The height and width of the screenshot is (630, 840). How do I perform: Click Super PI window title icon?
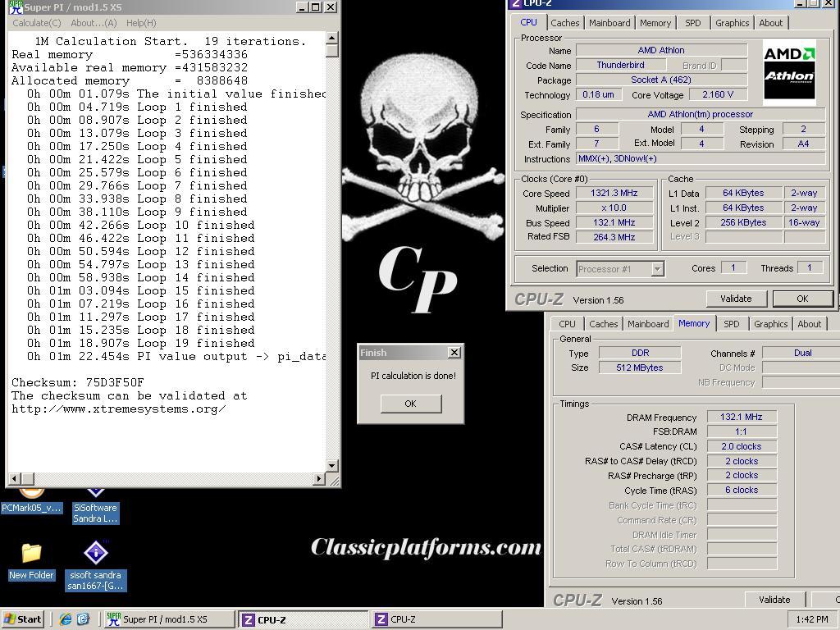click(x=16, y=7)
